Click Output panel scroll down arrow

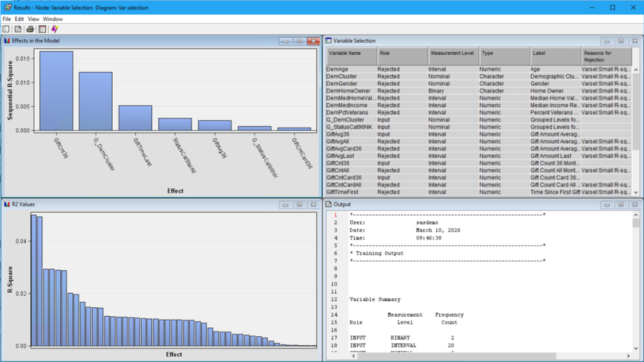pos(636,348)
